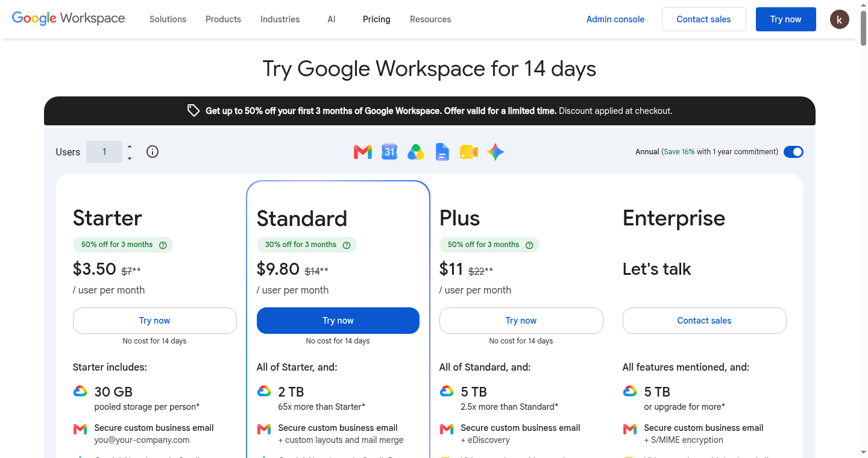868x458 pixels.
Task: Click the $9.80 Standard price
Action: point(278,268)
